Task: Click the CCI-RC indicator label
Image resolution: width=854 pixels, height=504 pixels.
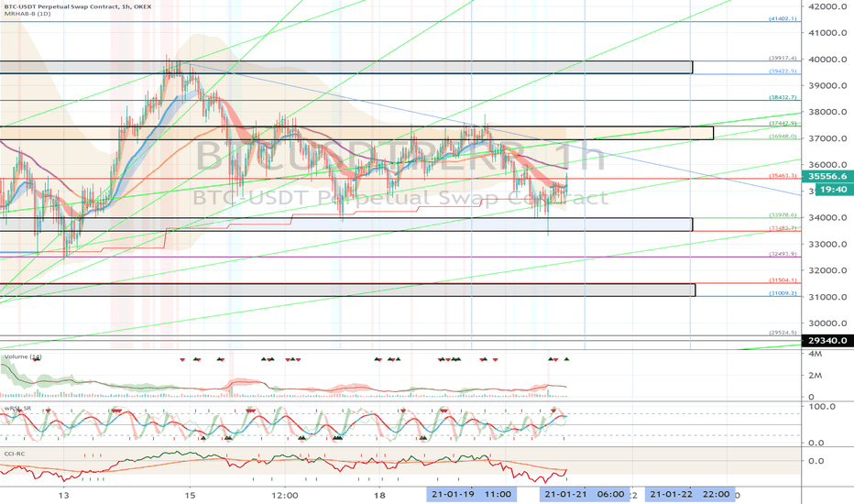Action: tap(15, 454)
